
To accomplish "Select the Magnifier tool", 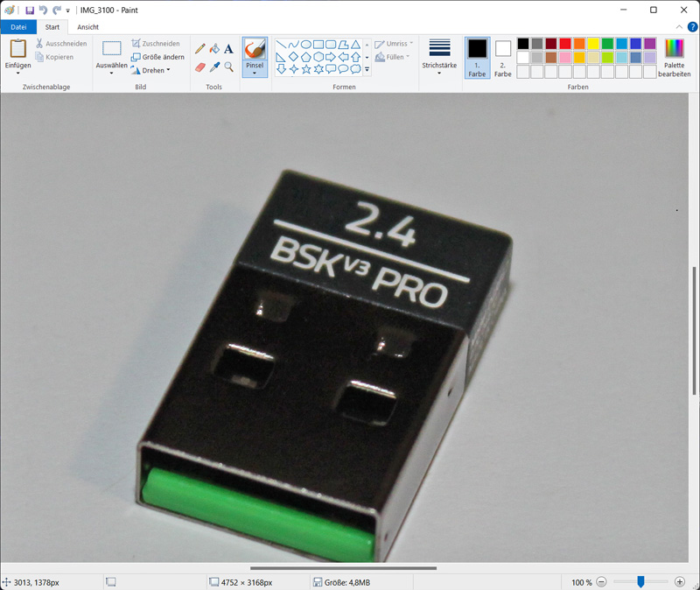I will coord(229,67).
